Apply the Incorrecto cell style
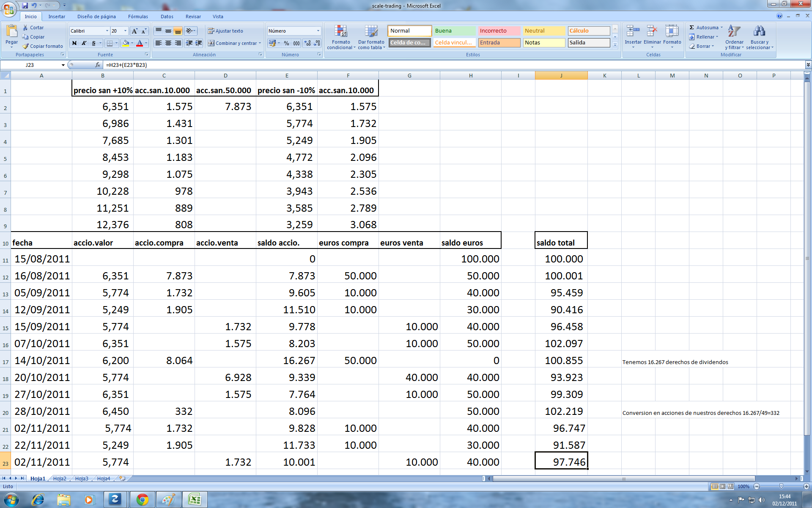Viewport: 812px width, 508px height. point(499,31)
